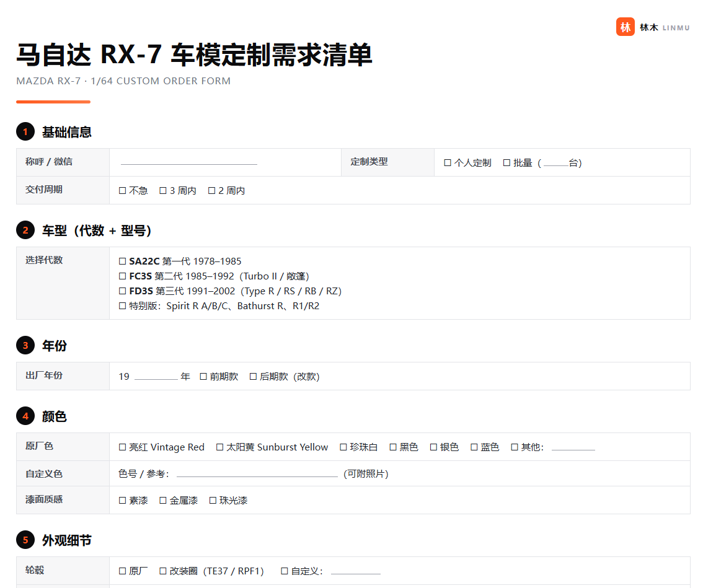This screenshot has height=588, width=703.
Task: Click the MAZDA RX-7 · 1/64 CUSTOM ORDER FORM subtitle
Action: pyautogui.click(x=123, y=81)
